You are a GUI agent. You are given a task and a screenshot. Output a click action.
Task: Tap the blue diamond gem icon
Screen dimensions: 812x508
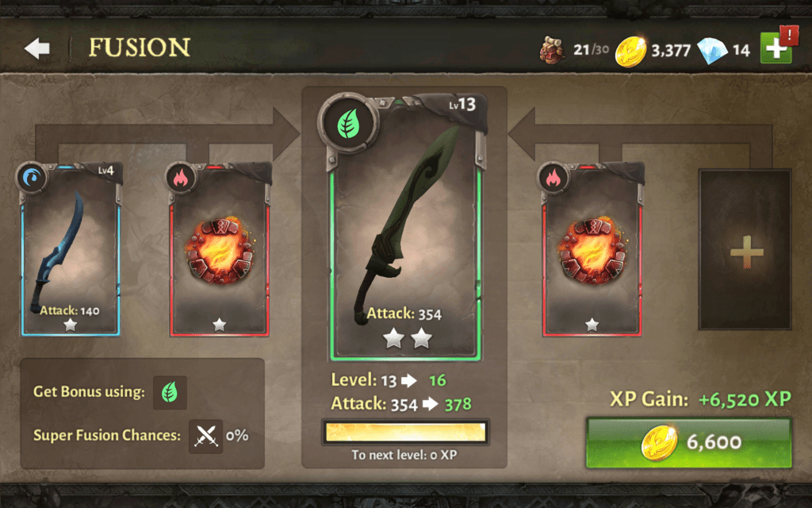[713, 51]
